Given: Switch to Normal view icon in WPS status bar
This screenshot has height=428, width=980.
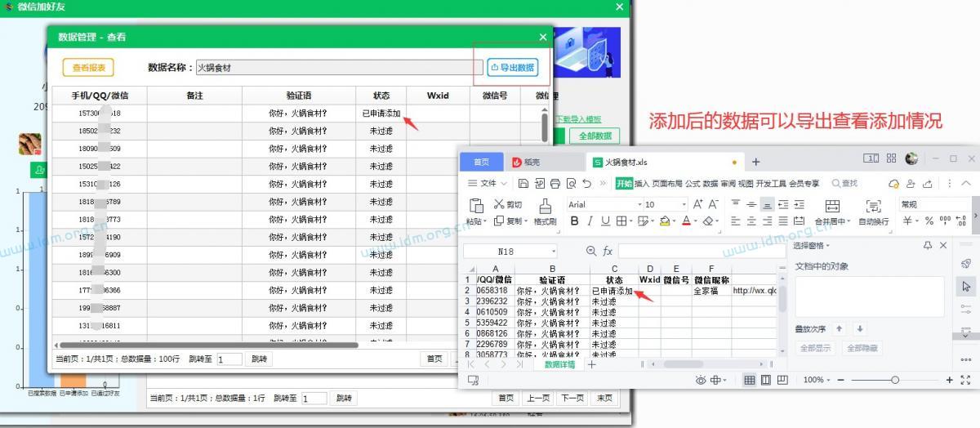Looking at the screenshot, I should [749, 380].
